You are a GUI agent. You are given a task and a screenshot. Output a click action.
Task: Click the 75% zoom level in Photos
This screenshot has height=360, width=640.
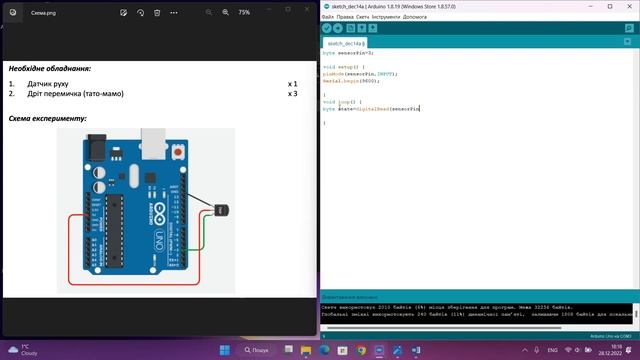click(x=244, y=12)
